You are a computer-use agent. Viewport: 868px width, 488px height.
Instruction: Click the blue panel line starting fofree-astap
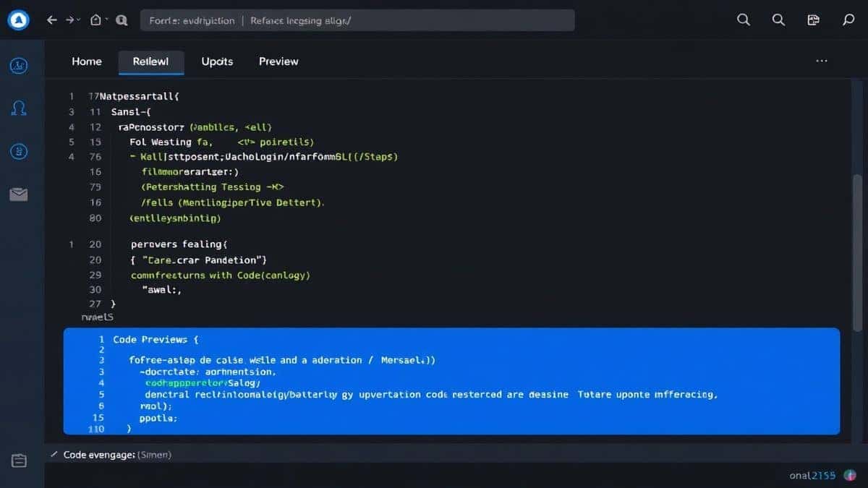pyautogui.click(x=282, y=359)
